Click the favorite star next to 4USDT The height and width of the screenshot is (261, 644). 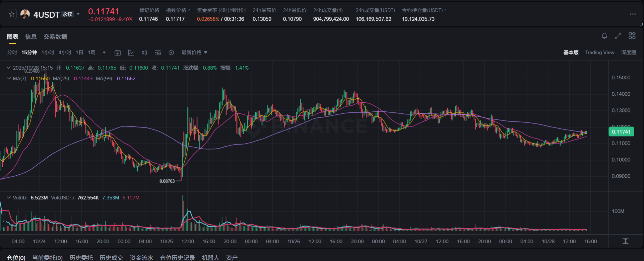[x=12, y=14]
